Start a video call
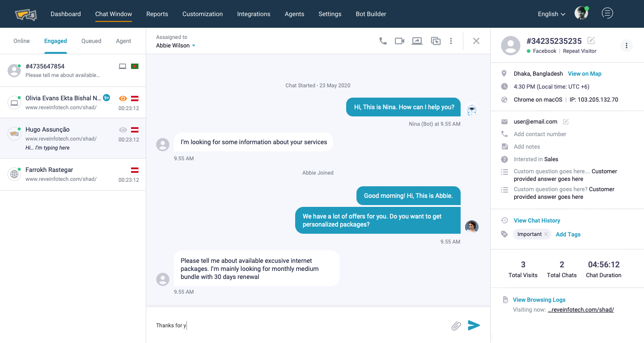This screenshot has width=644, height=343. click(x=399, y=41)
